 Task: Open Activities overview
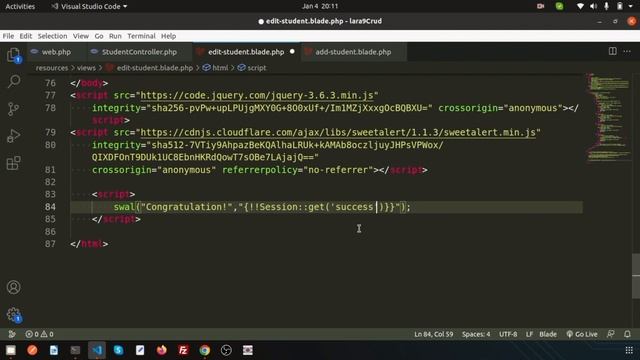tap(20, 7)
